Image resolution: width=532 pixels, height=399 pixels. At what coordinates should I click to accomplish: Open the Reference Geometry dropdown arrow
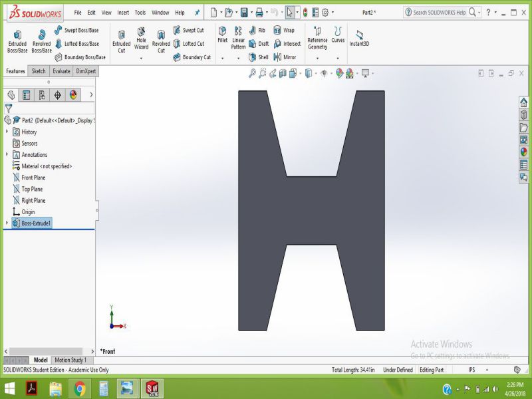tap(317, 59)
